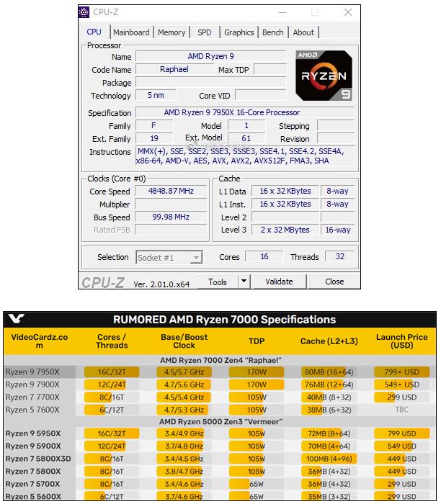441x504 pixels.
Task: Click the Family value F
Action: click(x=154, y=125)
